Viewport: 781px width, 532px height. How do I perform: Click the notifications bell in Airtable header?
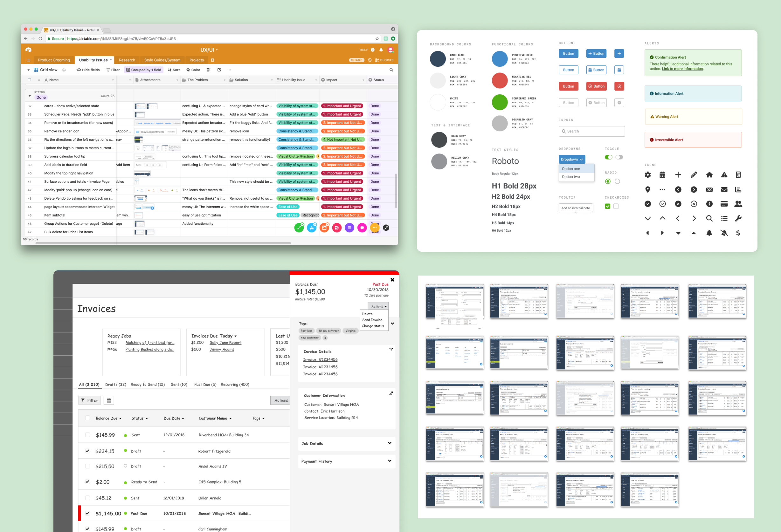coord(381,50)
